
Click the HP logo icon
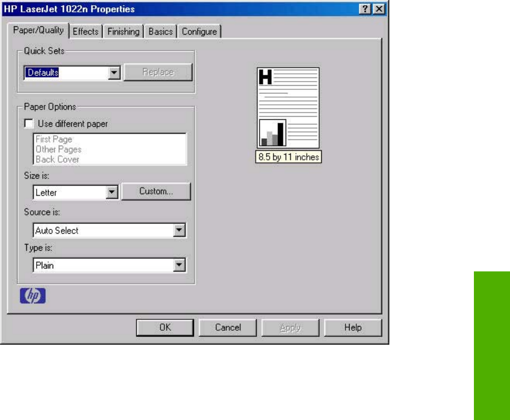[x=32, y=296]
